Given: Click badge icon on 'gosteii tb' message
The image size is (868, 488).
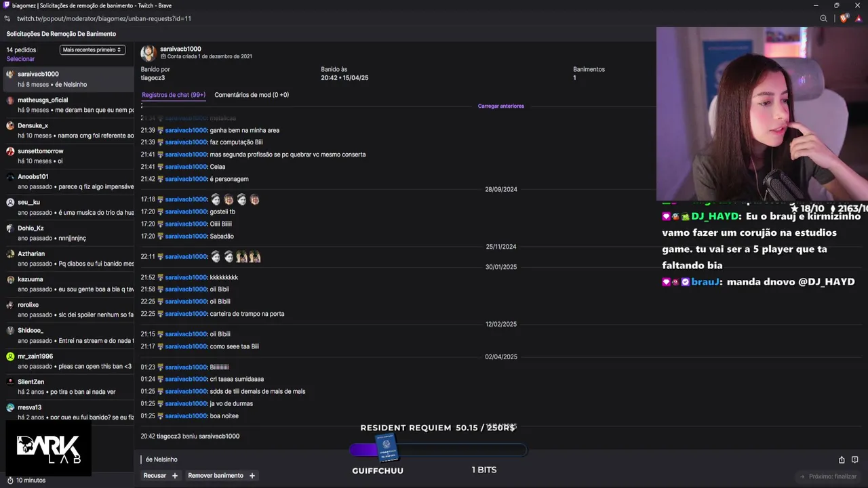Looking at the screenshot, I should pos(161,211).
